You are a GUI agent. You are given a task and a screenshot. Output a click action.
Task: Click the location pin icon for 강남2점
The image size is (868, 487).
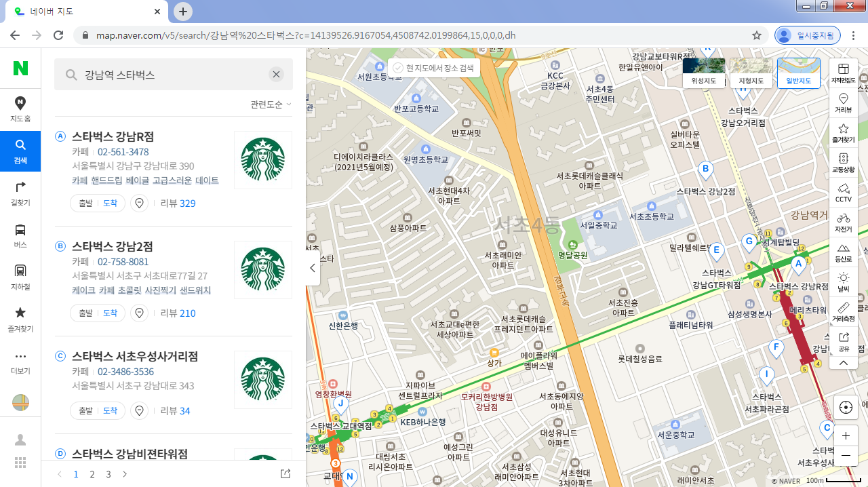click(x=140, y=313)
